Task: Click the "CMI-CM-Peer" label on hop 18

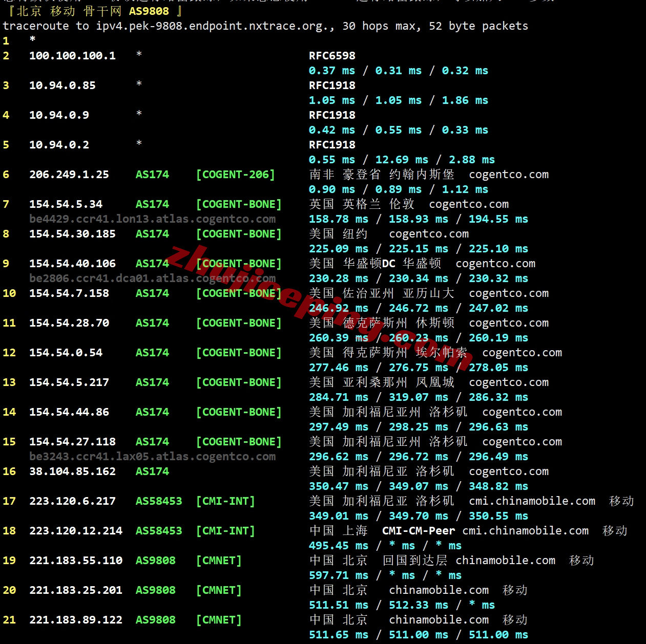Action: (x=419, y=531)
